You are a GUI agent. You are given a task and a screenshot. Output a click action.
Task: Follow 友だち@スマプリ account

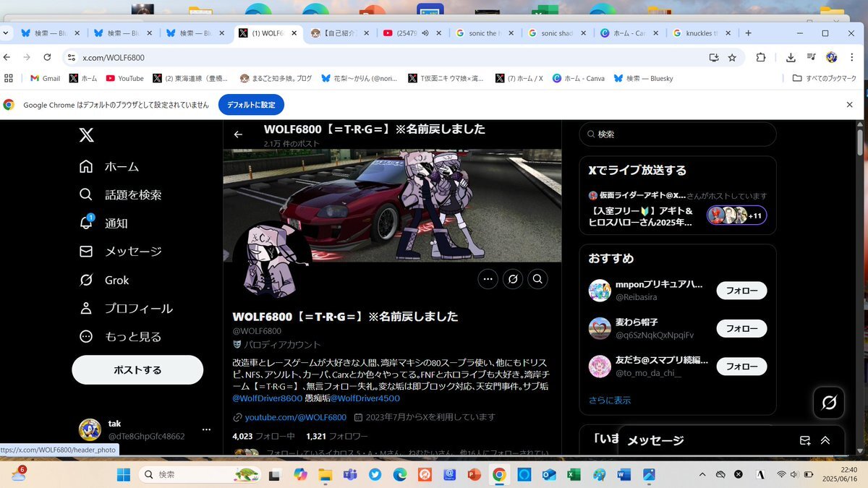(741, 366)
